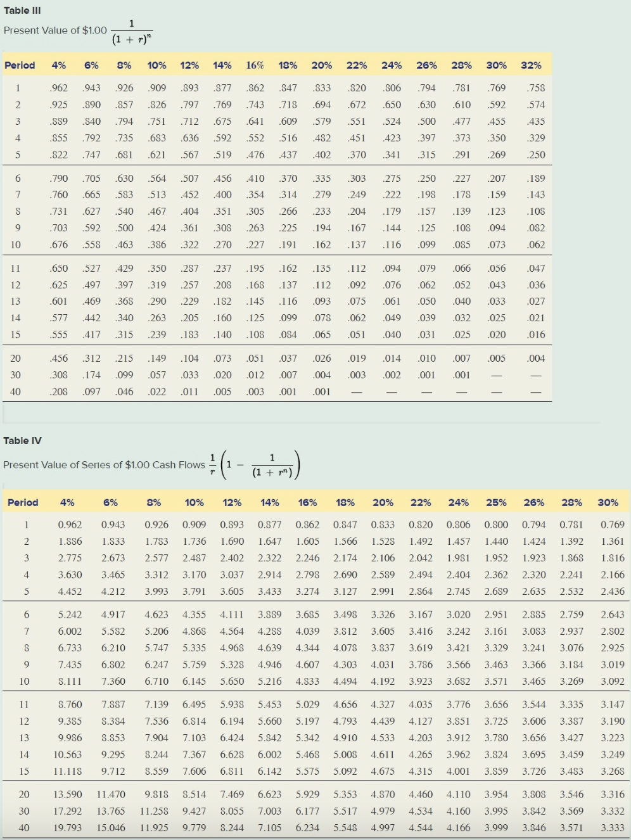Click the 30% column header in Table IV
The image size is (631, 840).
[x=608, y=502]
